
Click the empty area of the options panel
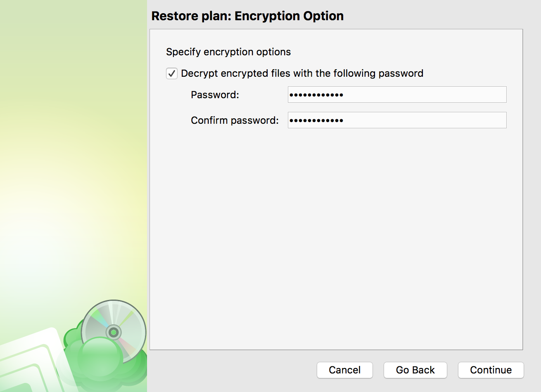click(336, 239)
